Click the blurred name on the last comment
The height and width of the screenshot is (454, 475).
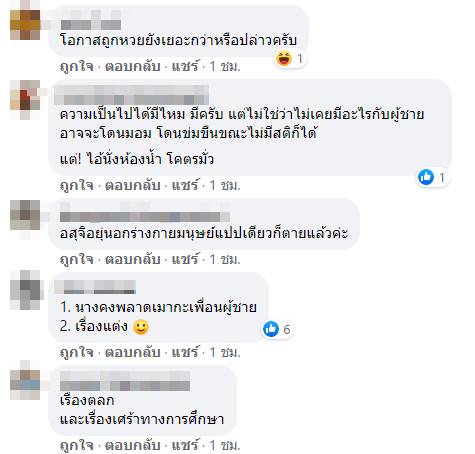pyautogui.click(x=125, y=381)
